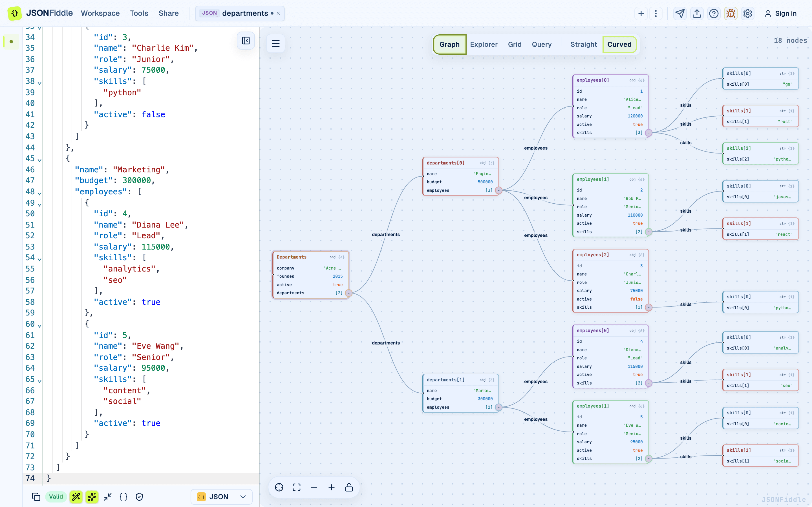Collapse the fold arrow at line 45

point(39,160)
